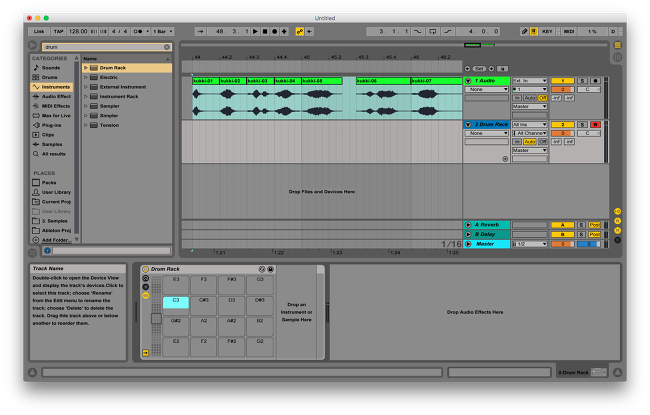Click the kukki-06 audio clip
650x415 pixels.
[383, 98]
